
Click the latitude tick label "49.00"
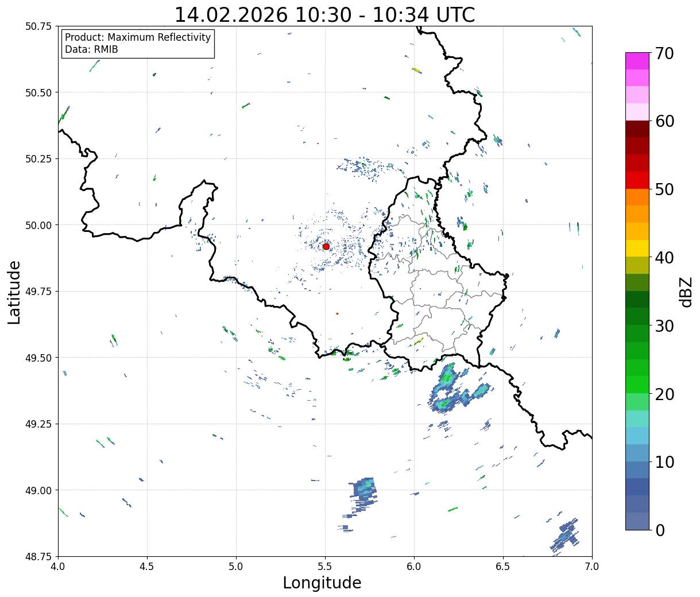[38, 490]
